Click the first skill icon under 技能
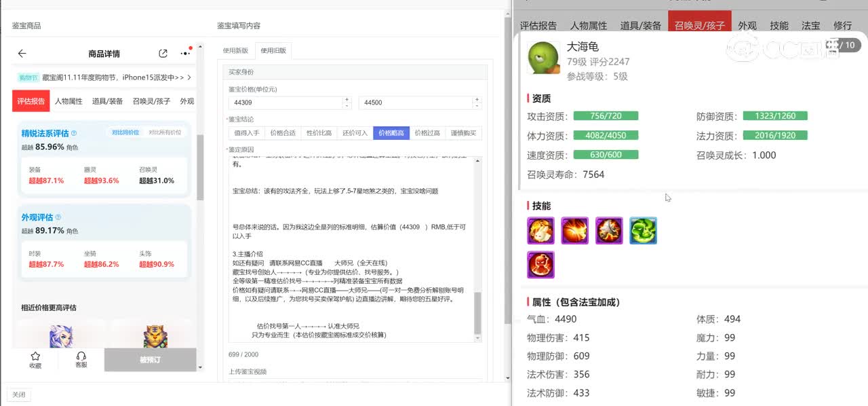 [x=540, y=231]
